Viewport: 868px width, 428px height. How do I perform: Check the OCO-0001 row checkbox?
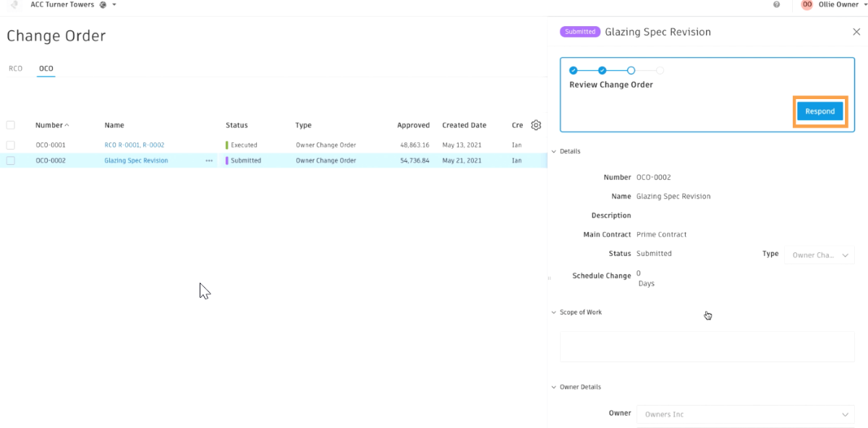tap(11, 145)
